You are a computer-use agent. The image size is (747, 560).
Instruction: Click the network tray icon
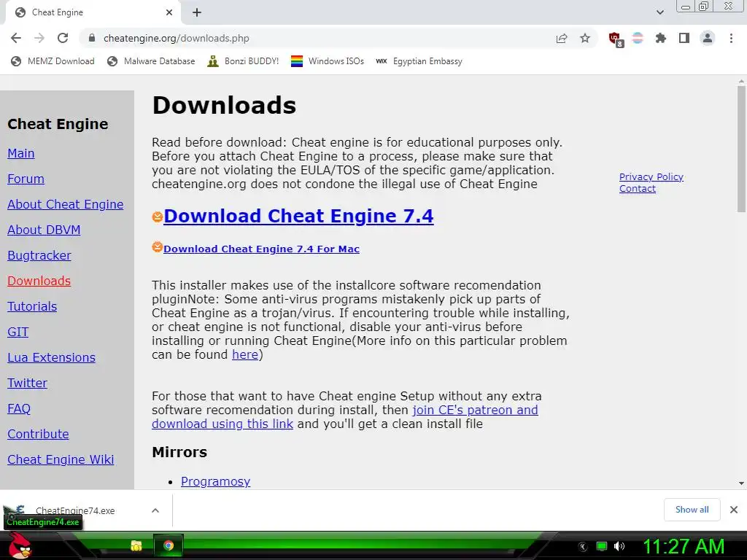tap(602, 546)
